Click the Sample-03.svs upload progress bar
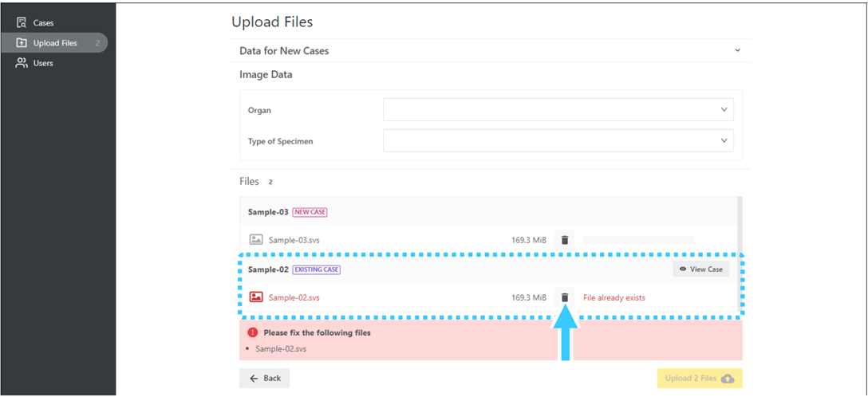 [x=639, y=240]
